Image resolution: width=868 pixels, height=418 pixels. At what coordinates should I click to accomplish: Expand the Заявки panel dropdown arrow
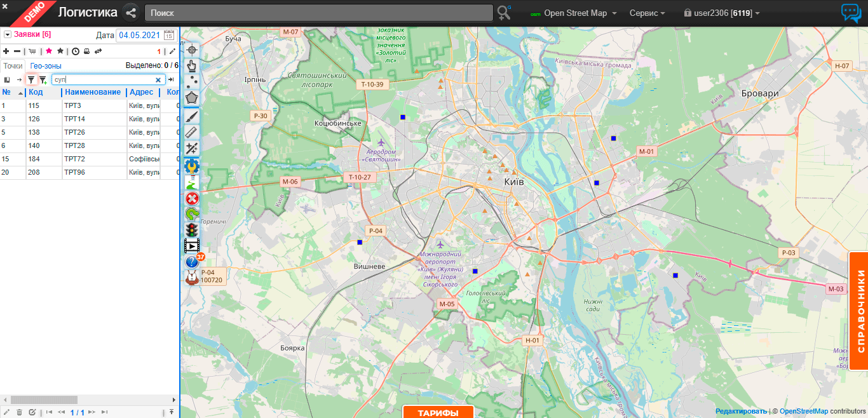pos(8,35)
